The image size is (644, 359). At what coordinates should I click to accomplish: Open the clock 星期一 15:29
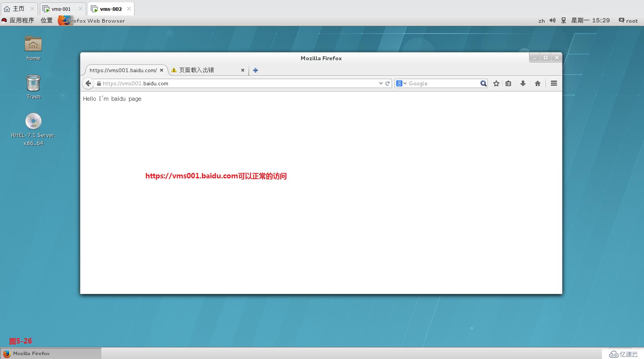590,20
